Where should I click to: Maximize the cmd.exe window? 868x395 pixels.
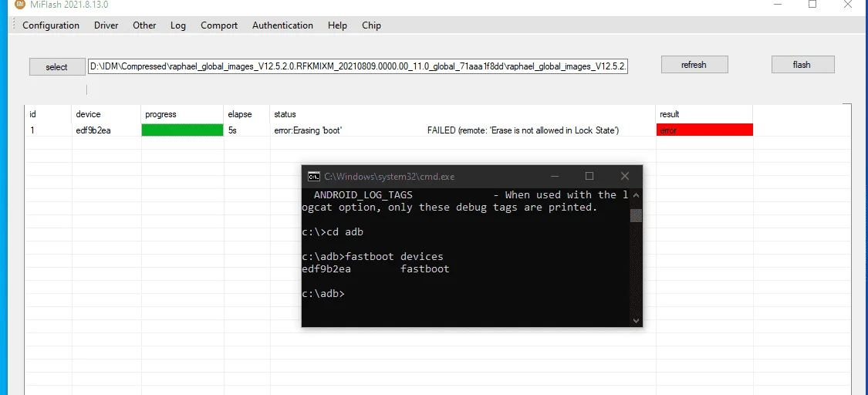click(589, 176)
